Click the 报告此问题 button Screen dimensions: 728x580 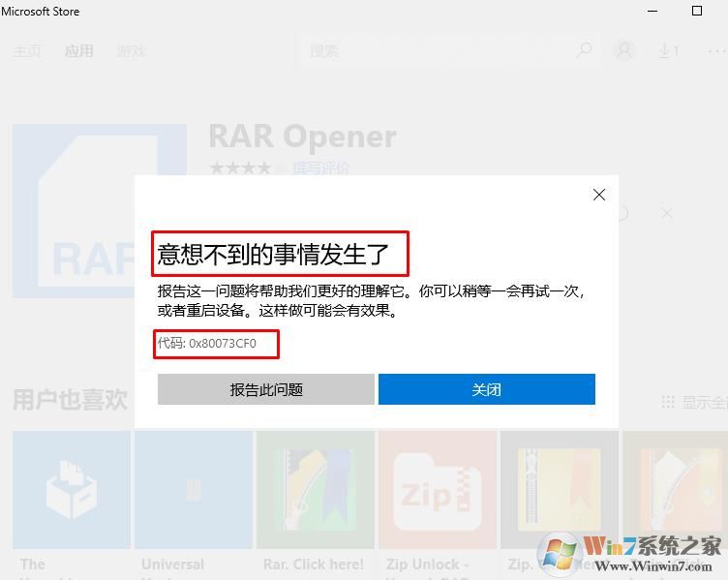265,389
